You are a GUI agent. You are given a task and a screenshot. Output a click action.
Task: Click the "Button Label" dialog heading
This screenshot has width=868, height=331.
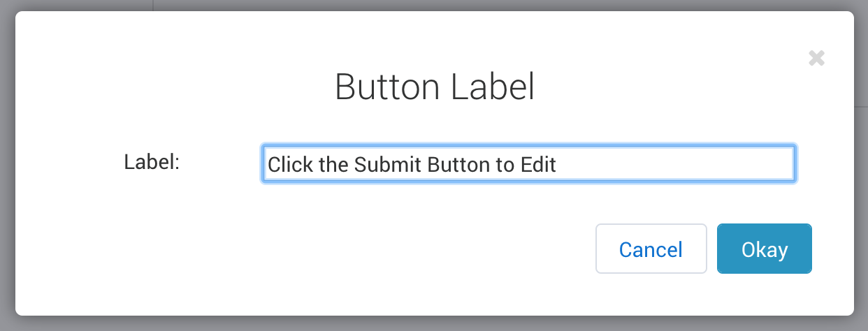(434, 87)
